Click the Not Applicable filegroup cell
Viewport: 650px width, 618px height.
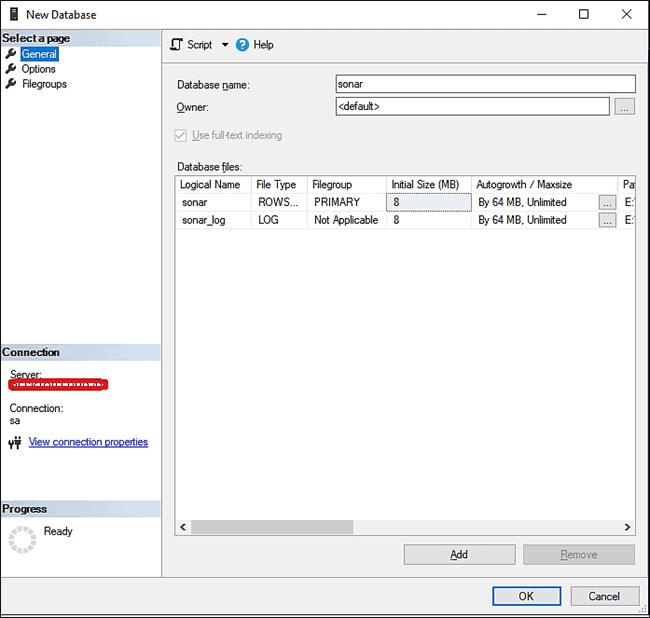click(x=347, y=220)
